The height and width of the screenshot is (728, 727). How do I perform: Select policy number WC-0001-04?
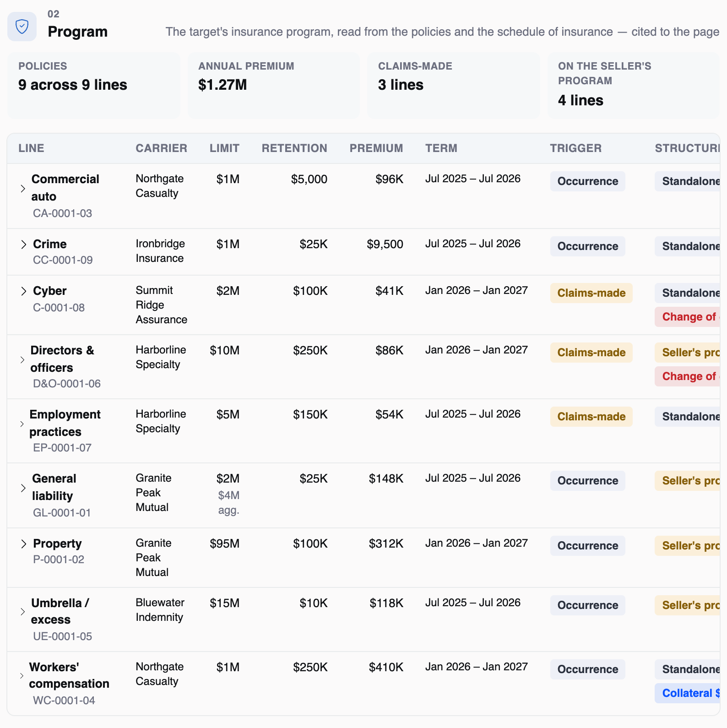click(x=64, y=701)
